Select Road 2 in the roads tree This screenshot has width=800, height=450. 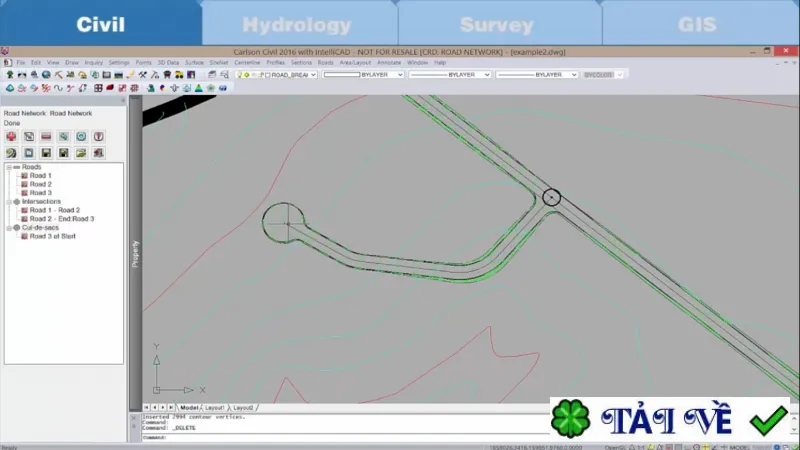coord(40,184)
